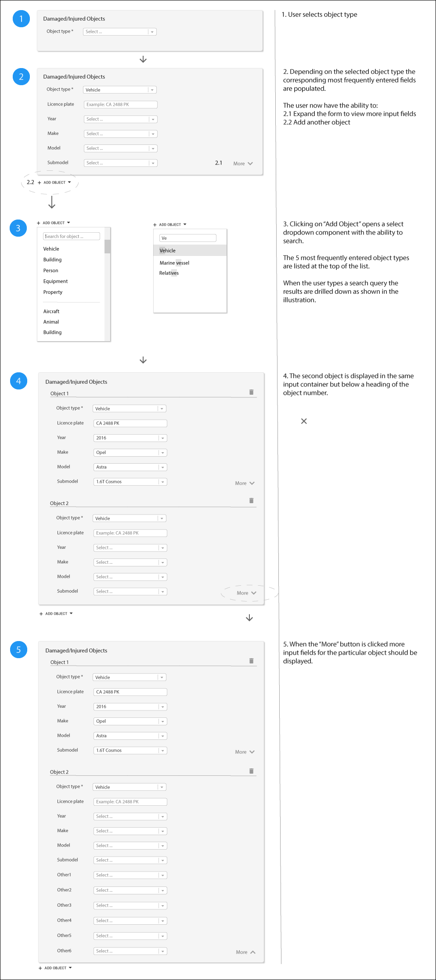
Task: Click the Add Object button labeled 2.2
Action: tap(54, 182)
